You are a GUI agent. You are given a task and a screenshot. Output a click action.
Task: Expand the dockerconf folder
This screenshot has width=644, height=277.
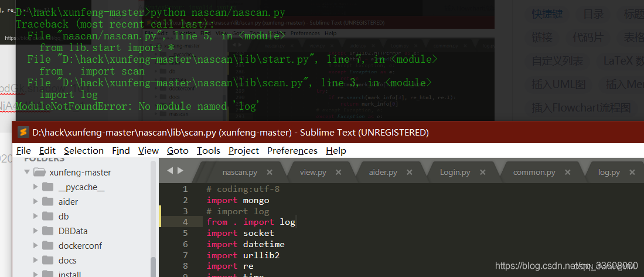point(36,246)
